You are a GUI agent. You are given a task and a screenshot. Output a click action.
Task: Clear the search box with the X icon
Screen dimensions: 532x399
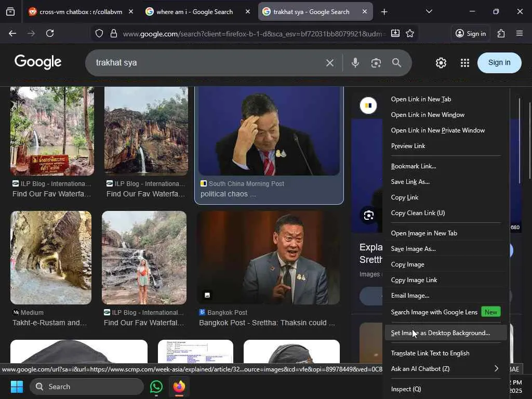[x=330, y=63]
